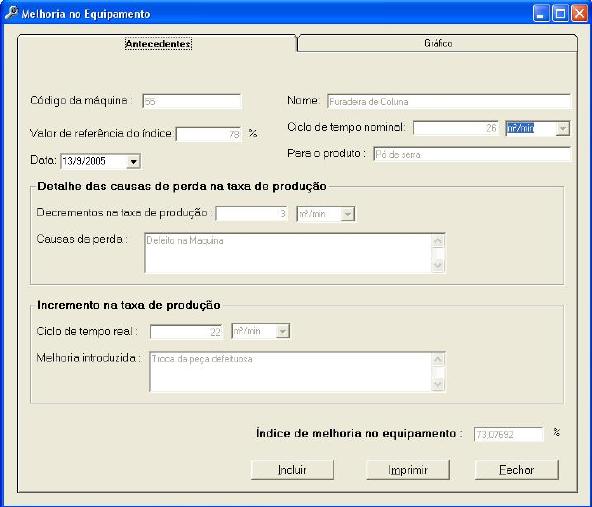This screenshot has width=592, height=507.
Task: Switch to the Gráfico tab
Action: pyautogui.click(x=438, y=43)
